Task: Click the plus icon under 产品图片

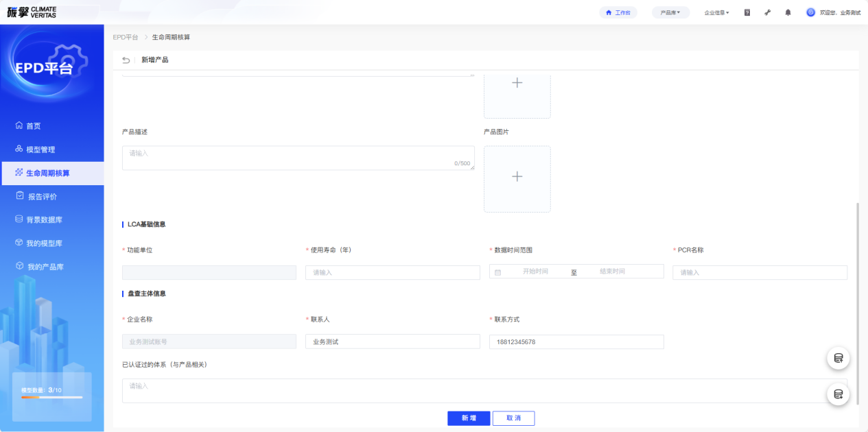Action: click(x=517, y=177)
